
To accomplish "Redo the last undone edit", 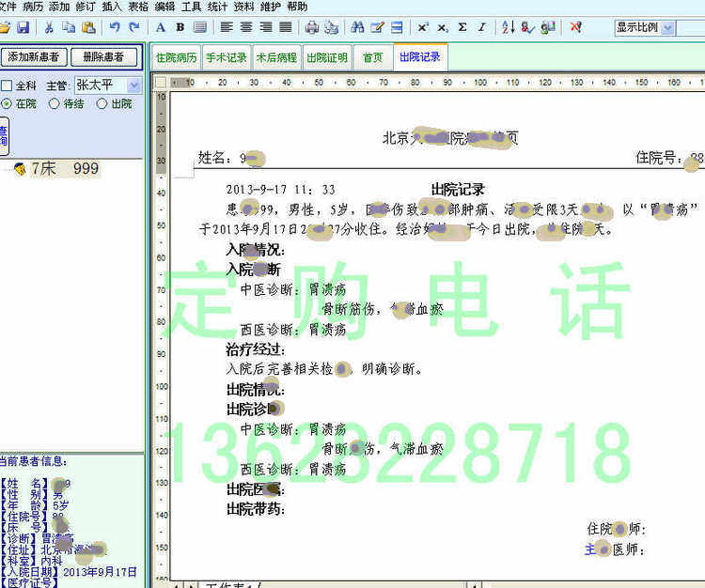I will [134, 27].
